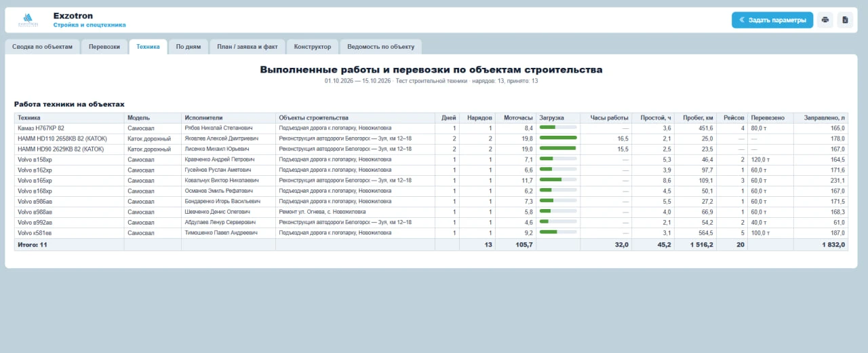868x353 pixels.
Task: Click the Ремонт ул. Огнева, с. Новожиловка cell
Action: [355, 212]
